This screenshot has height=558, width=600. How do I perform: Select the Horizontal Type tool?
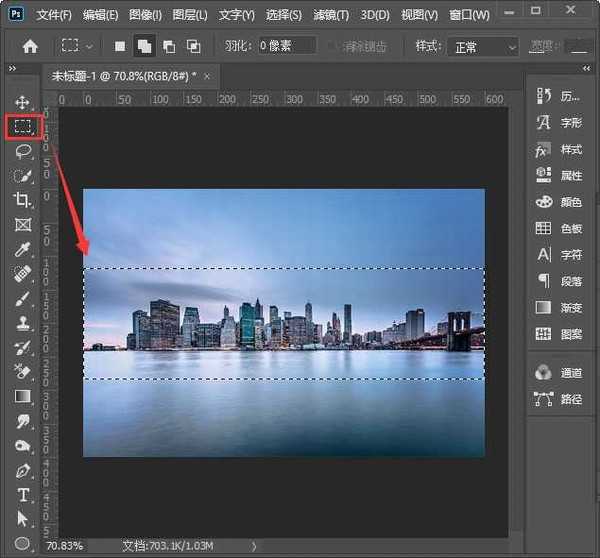22,495
